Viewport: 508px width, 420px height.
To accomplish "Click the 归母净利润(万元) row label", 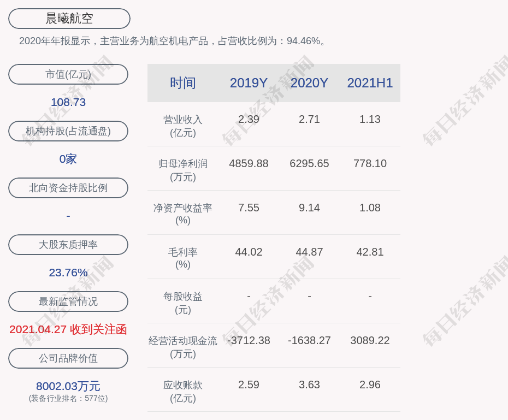I will 183,170.
